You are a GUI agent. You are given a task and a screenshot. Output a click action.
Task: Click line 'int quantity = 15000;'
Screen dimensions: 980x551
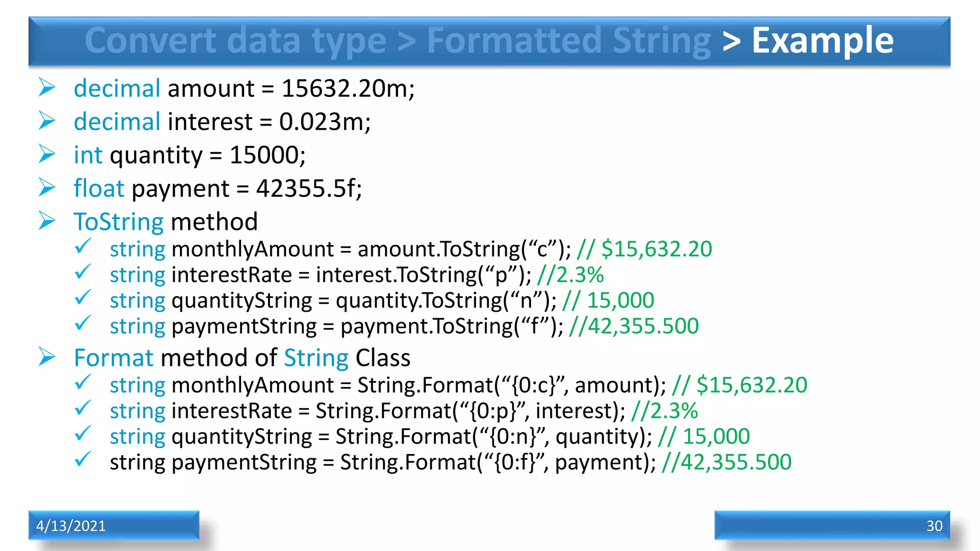click(x=189, y=155)
